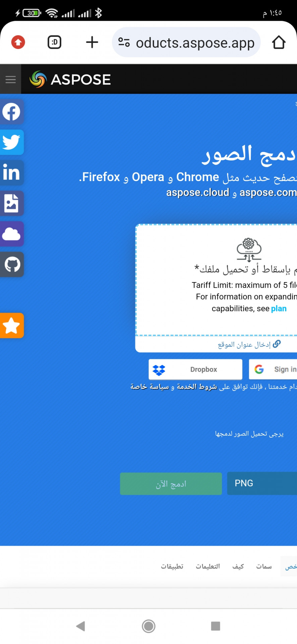Open the سياسة خاصة privacy policy link
Screen dimensions: 297x644
pos(150,387)
